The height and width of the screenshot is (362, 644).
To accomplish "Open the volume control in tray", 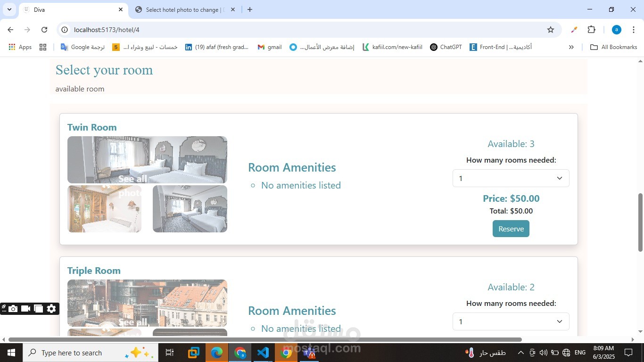I will click(543, 353).
